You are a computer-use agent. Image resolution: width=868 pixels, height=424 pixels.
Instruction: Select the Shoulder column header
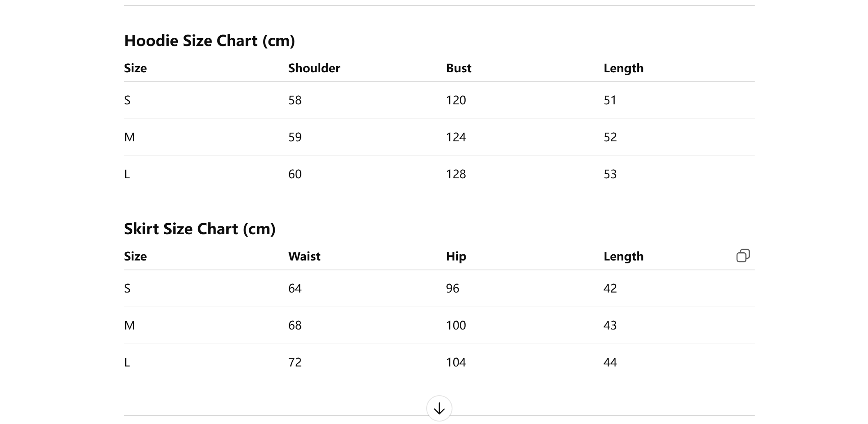click(x=314, y=68)
